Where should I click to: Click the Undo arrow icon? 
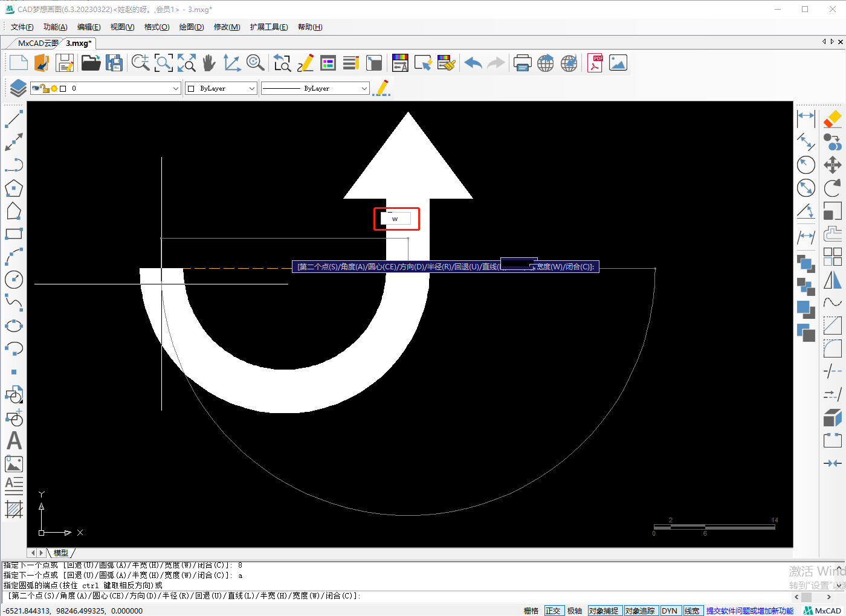473,63
